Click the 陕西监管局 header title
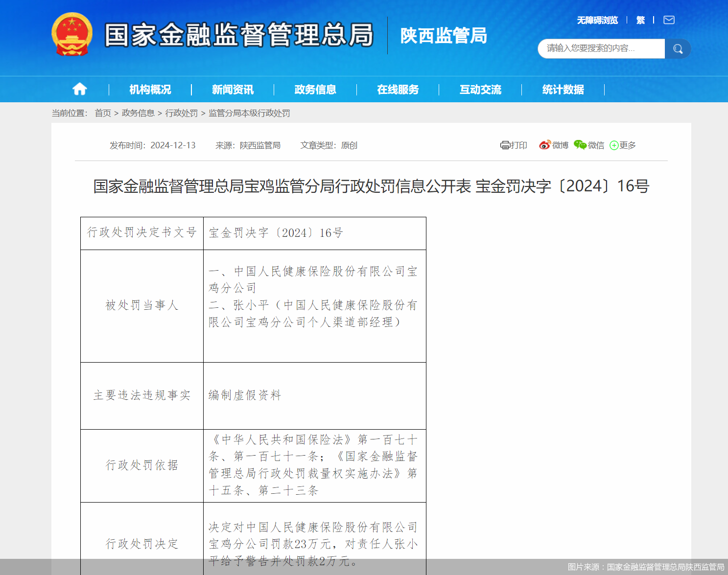 (x=444, y=36)
